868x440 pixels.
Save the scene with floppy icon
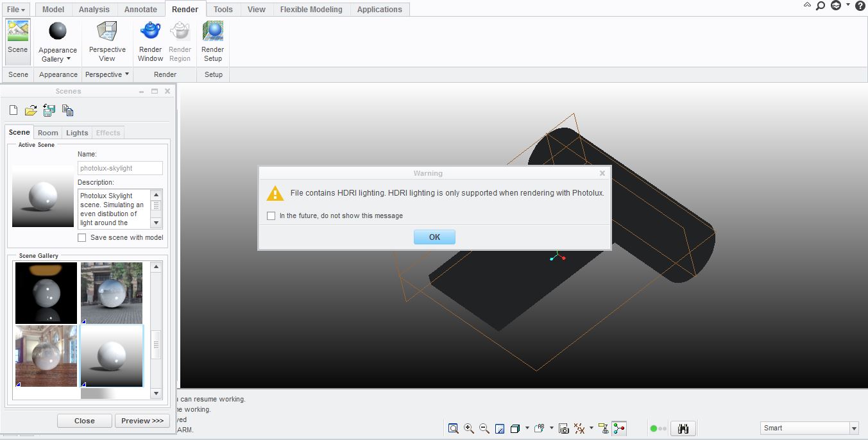click(49, 110)
